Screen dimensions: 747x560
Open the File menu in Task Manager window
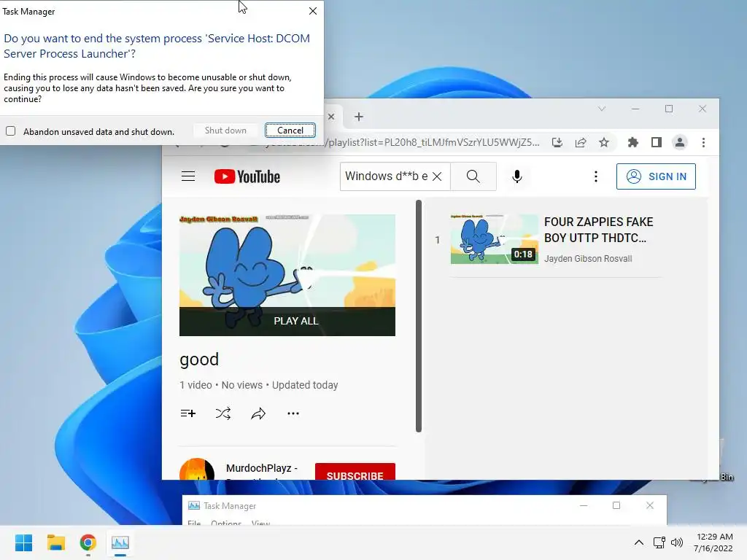(194, 523)
